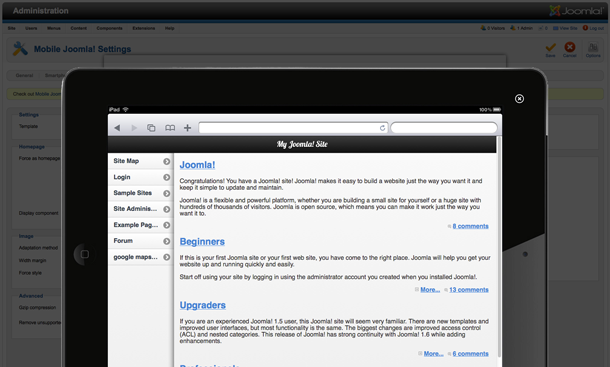Open Extensions menu in admin bar
The image size is (610, 367).
pyautogui.click(x=144, y=28)
